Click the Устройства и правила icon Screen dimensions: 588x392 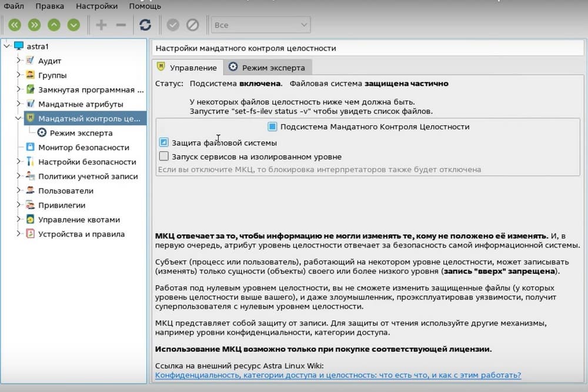click(31, 233)
